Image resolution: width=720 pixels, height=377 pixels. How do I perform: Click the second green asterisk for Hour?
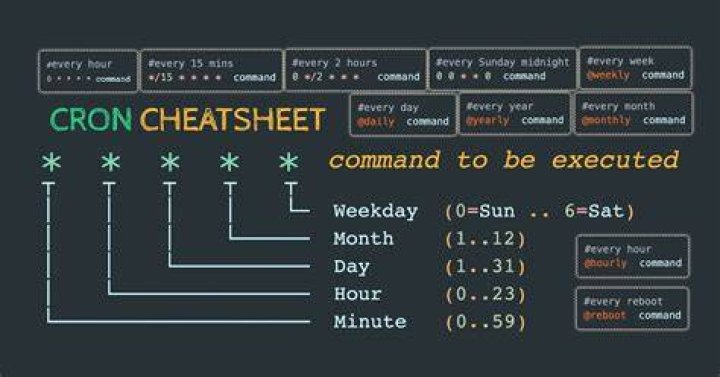point(111,163)
